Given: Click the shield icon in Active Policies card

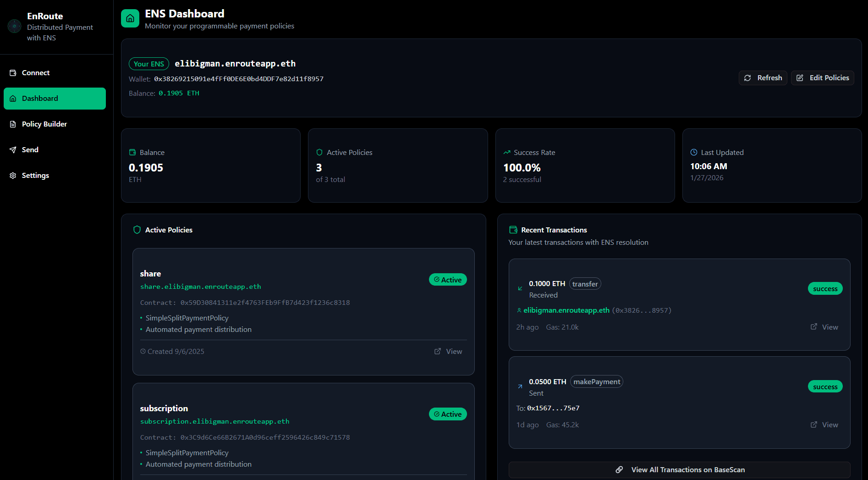Looking at the screenshot, I should point(319,152).
